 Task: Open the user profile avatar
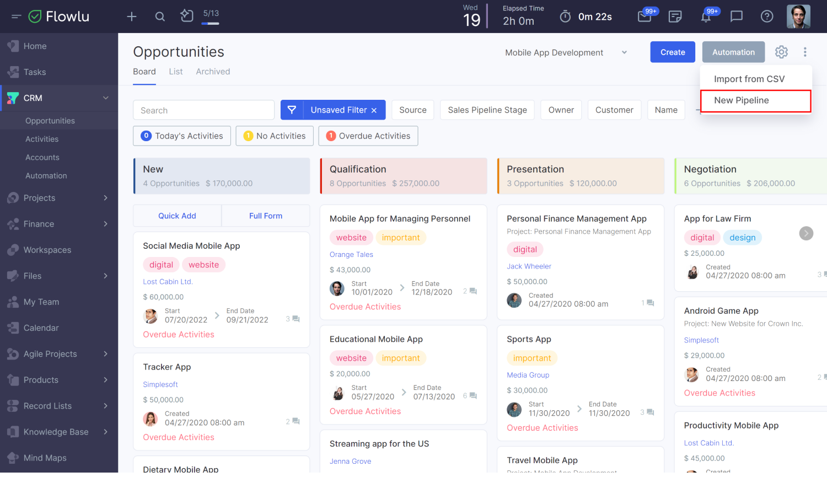(x=798, y=17)
